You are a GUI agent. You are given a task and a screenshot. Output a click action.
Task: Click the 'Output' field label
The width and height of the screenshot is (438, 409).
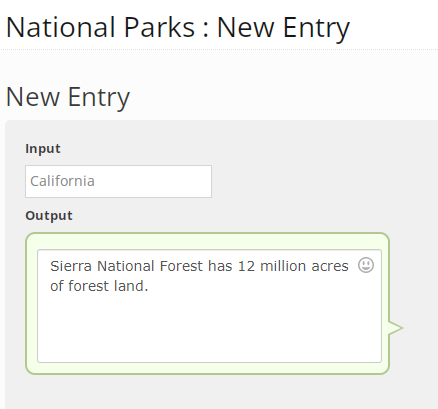click(49, 216)
